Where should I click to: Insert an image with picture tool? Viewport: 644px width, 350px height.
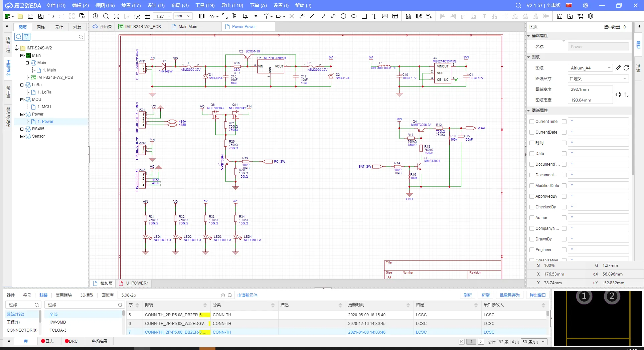pos(385,16)
